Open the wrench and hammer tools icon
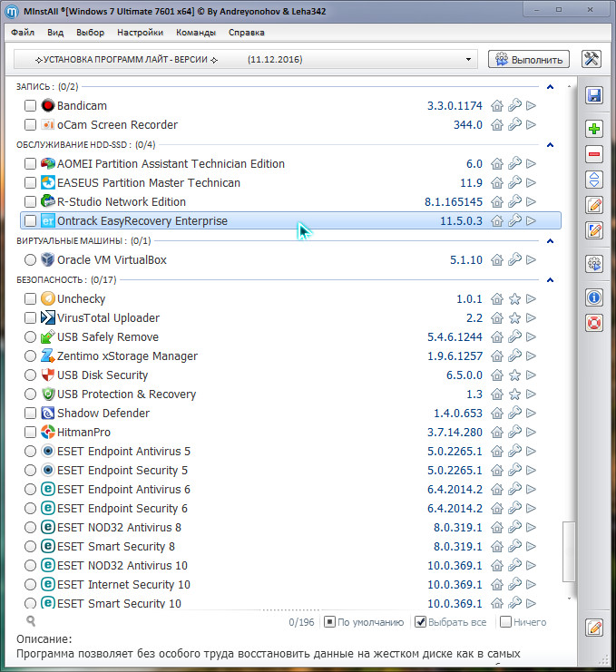The height and width of the screenshot is (672, 616). click(x=592, y=59)
